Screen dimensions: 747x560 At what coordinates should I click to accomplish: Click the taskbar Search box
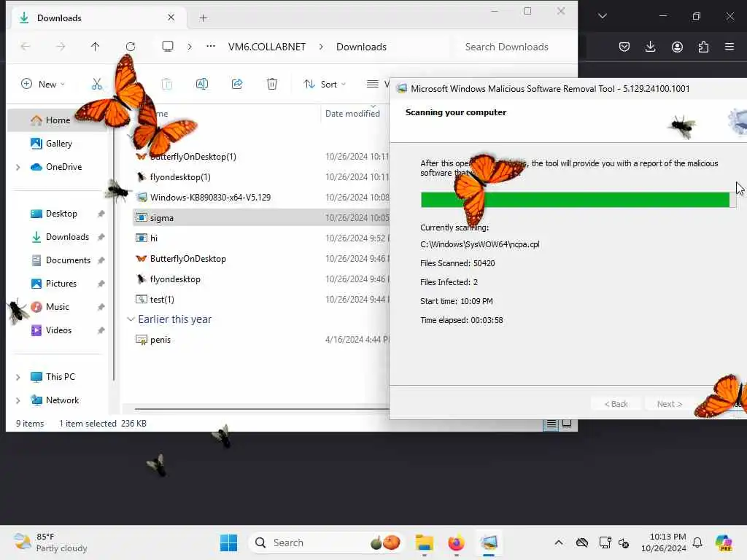[326, 542]
